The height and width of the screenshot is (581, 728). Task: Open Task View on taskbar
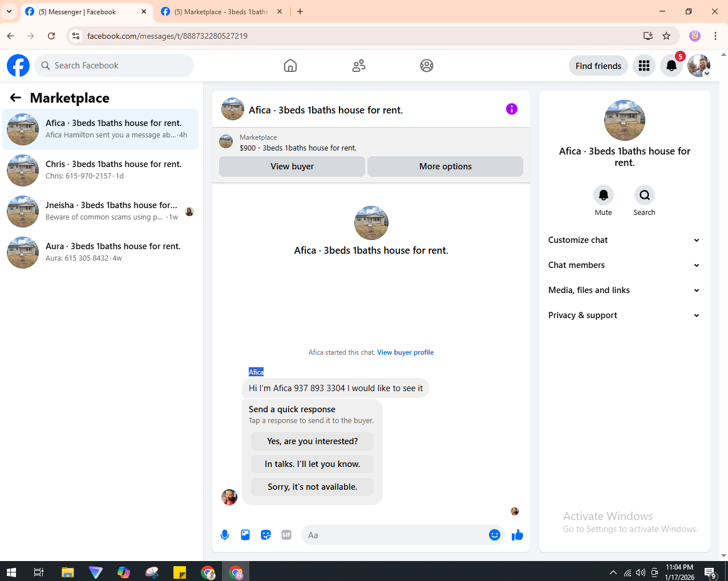(x=39, y=572)
